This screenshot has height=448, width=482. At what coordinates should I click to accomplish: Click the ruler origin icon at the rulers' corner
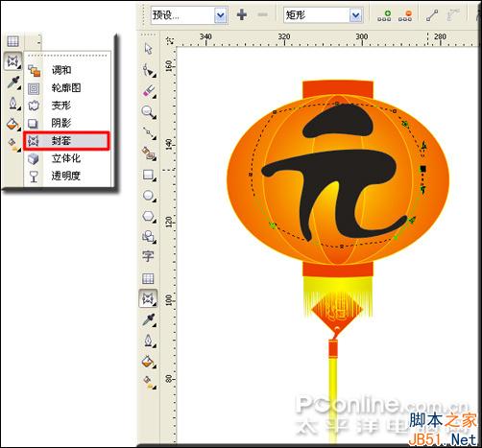coord(171,40)
